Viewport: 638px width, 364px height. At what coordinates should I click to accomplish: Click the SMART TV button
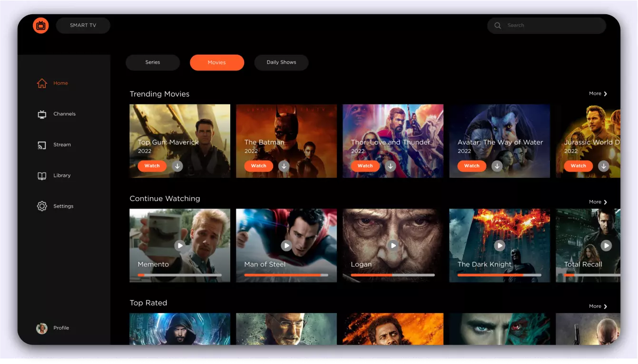[83, 26]
